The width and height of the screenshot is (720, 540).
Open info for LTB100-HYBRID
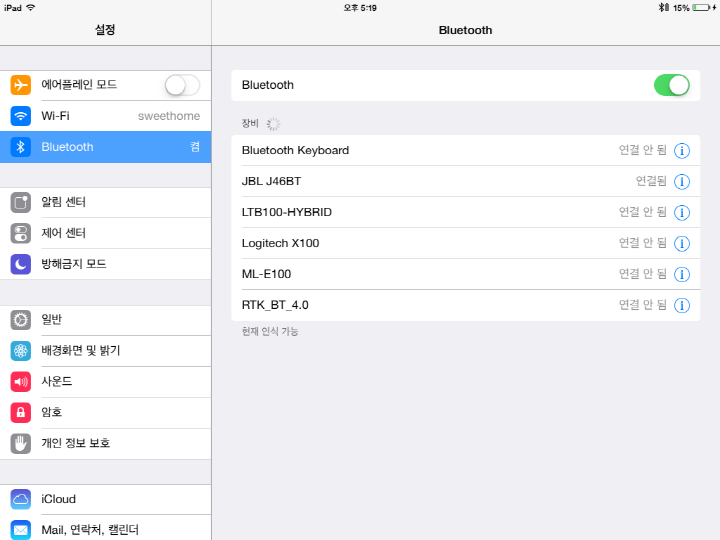click(x=682, y=213)
